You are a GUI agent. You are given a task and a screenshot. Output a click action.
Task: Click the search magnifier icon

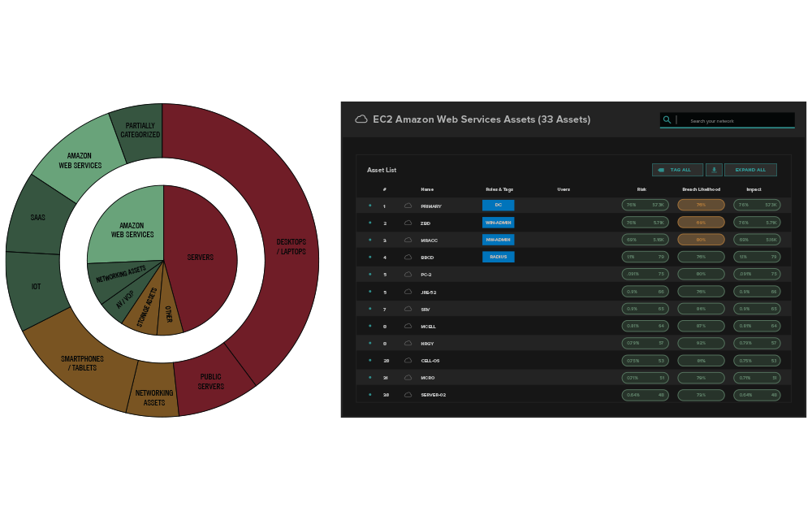667,119
